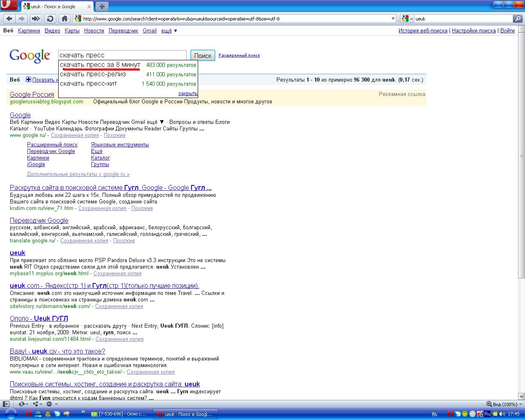Screen dimensions: 525x420
Task: Open Новости in the Google top bar
Action: click(94, 31)
